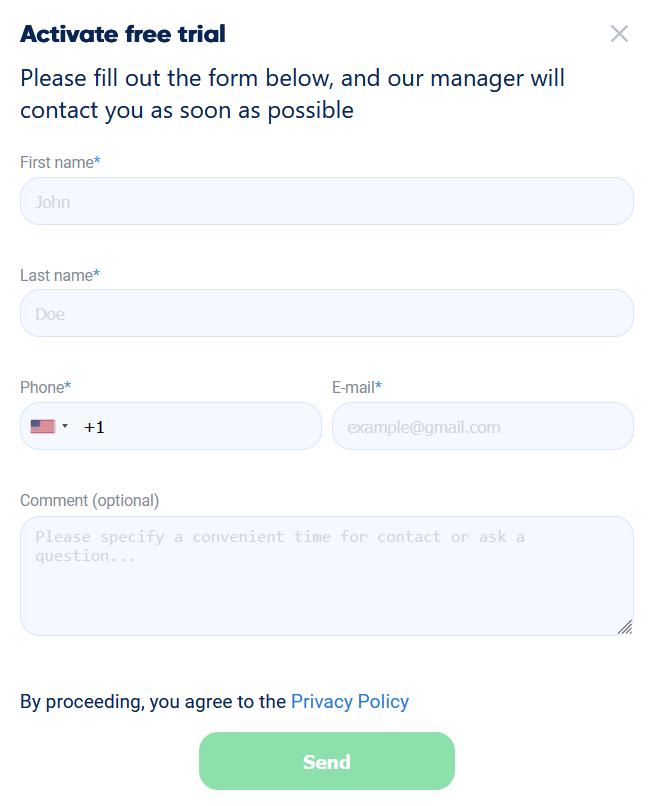Focus the E-mail input field
Image resolution: width=652 pixels, height=806 pixels.
tap(482, 426)
